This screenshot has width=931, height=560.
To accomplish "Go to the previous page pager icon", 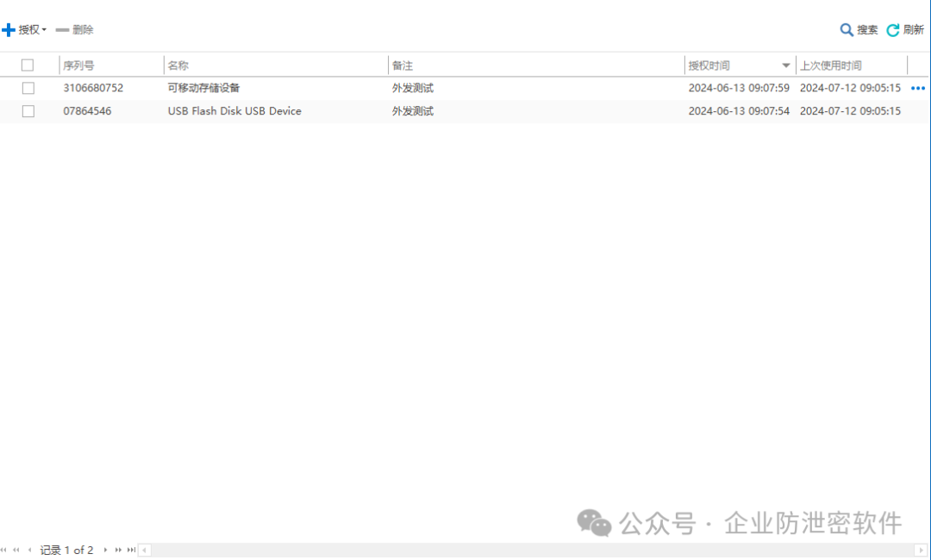I will (x=16, y=551).
